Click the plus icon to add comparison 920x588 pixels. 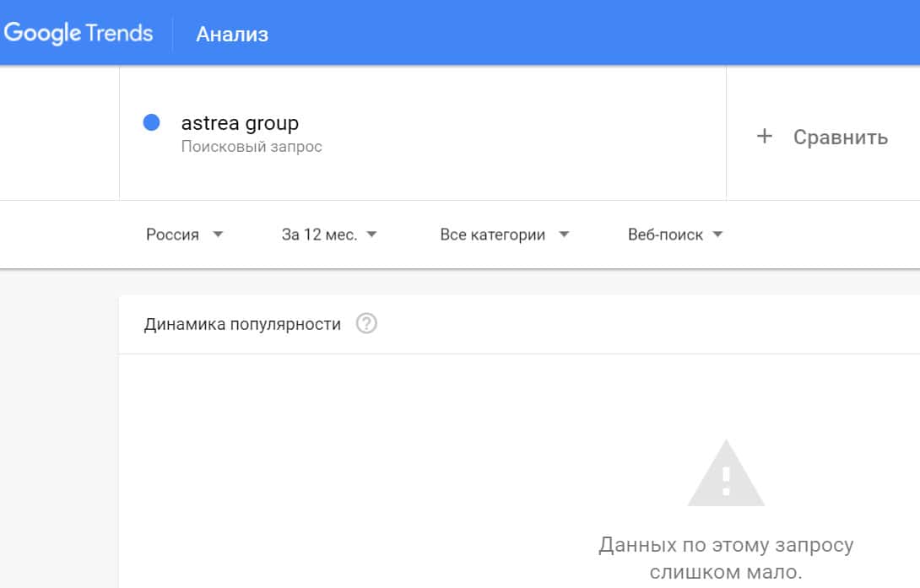point(765,137)
